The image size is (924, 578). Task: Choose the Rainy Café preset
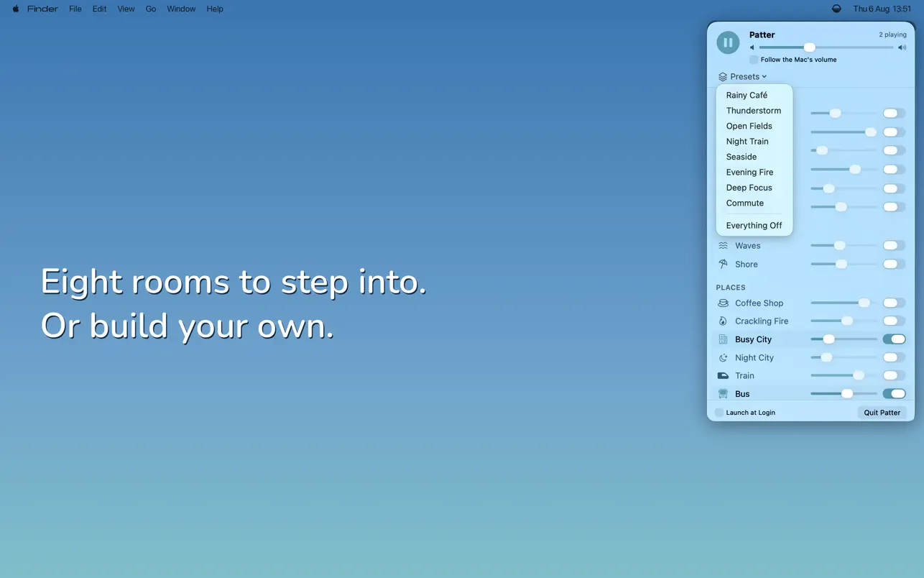[754, 95]
